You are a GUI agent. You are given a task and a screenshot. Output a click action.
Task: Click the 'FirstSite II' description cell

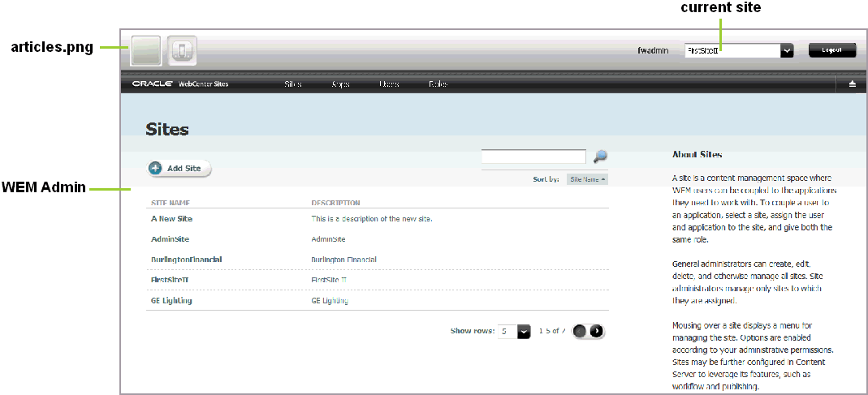329,280
